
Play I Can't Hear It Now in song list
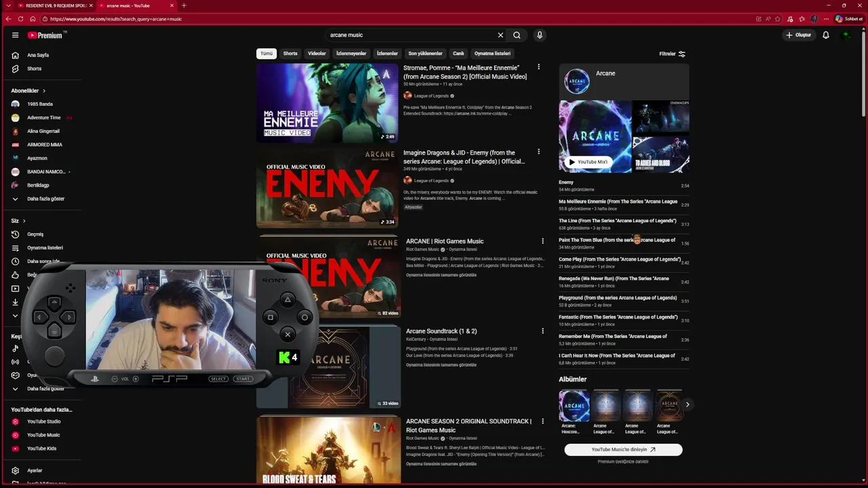(624, 359)
